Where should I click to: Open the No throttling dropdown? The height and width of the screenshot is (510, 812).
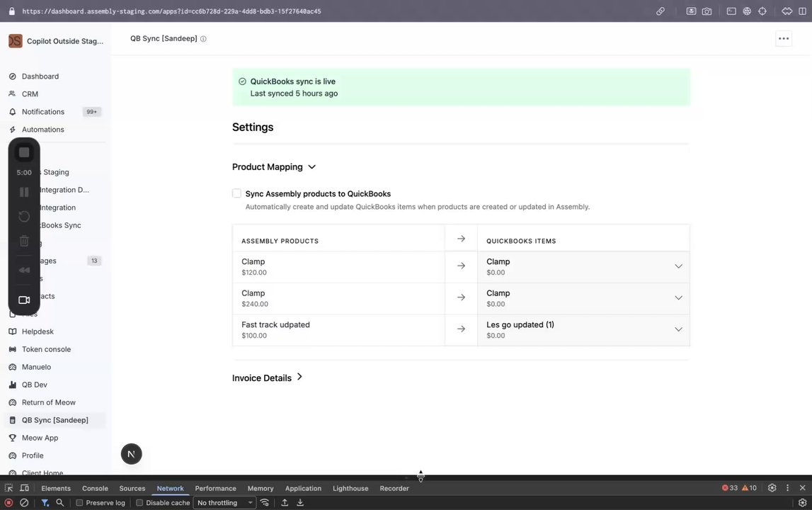225,503
